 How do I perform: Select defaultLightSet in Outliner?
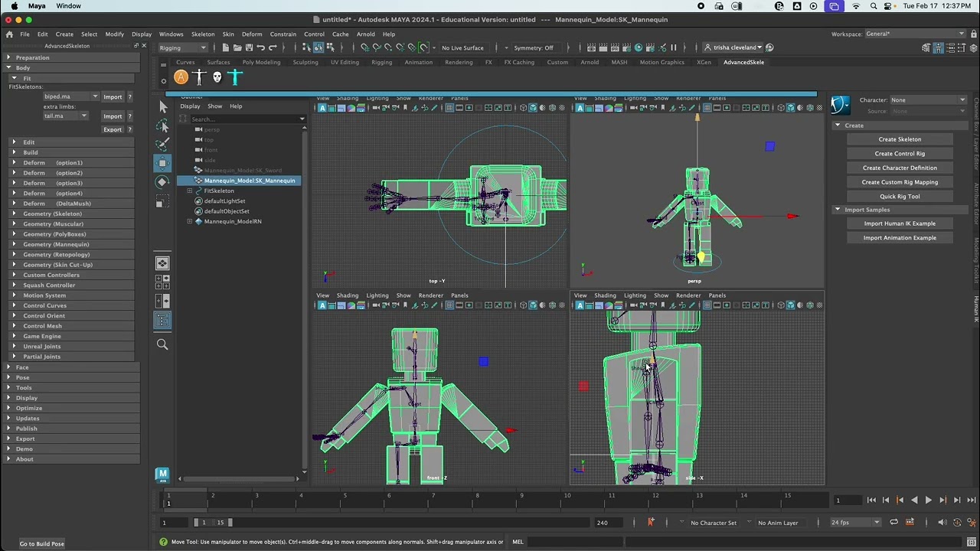224,201
